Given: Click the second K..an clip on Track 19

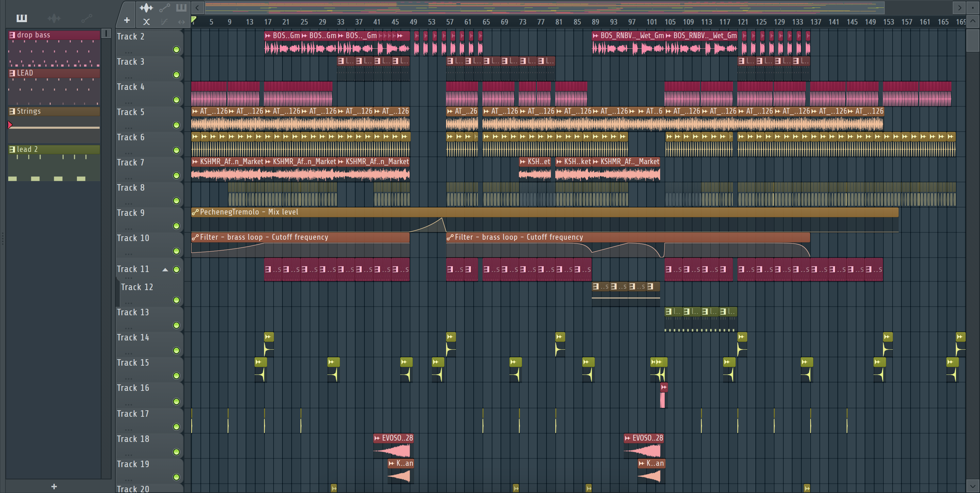Looking at the screenshot, I should (651, 471).
